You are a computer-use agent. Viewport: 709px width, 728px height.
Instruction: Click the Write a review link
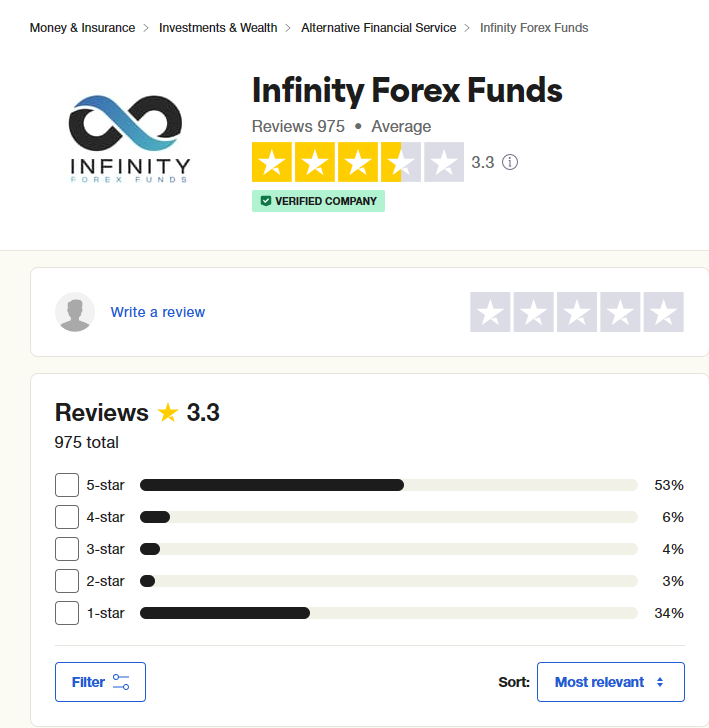157,312
